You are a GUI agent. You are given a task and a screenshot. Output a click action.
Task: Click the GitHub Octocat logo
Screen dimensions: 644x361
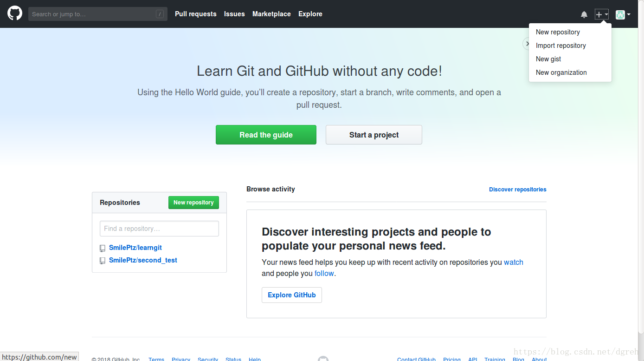pos(15,13)
